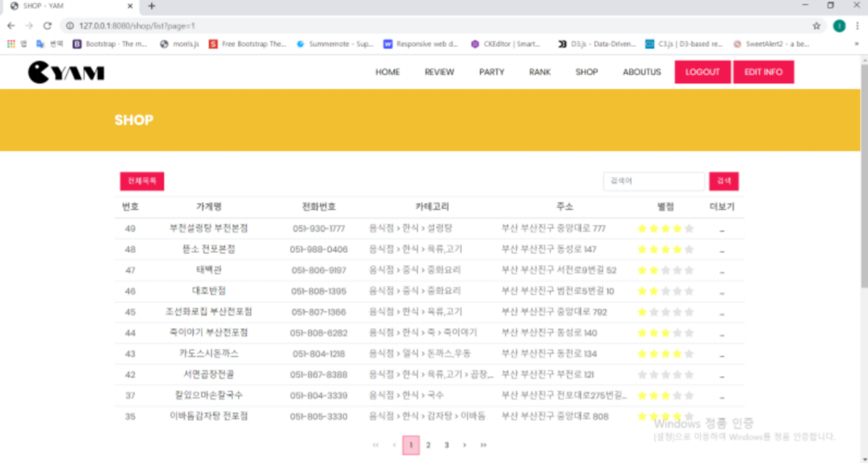This screenshot has width=868, height=463.
Task: Click inside the 검색어 search input field
Action: coord(652,181)
